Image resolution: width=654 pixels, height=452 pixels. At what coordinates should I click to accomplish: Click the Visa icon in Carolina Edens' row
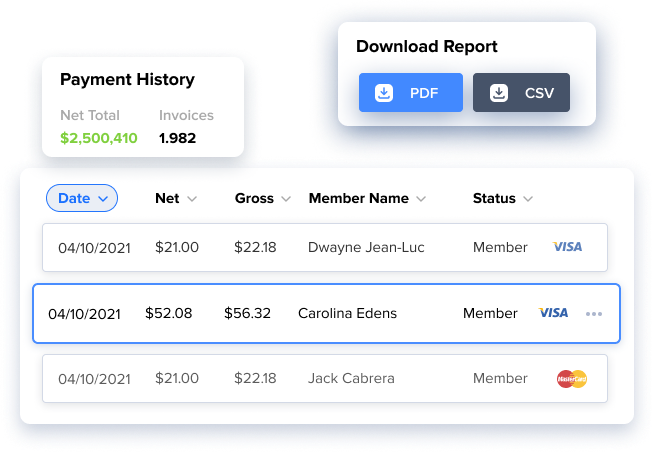point(553,313)
